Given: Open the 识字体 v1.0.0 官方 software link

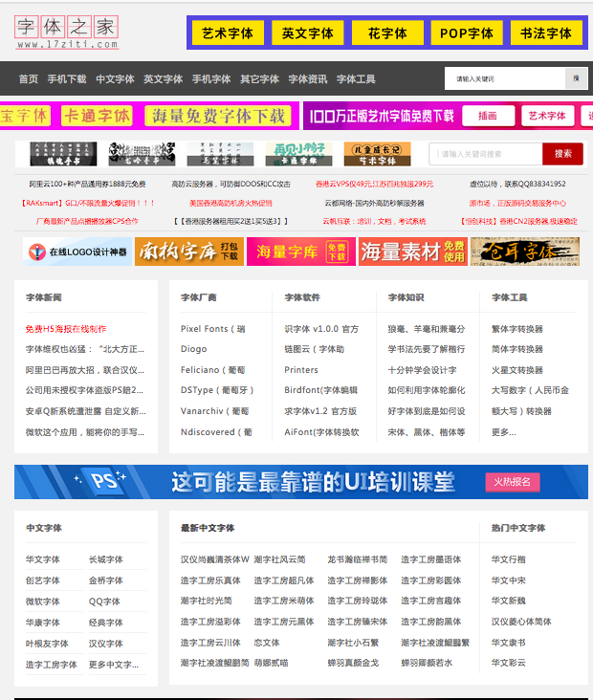Looking at the screenshot, I should coord(321,329).
